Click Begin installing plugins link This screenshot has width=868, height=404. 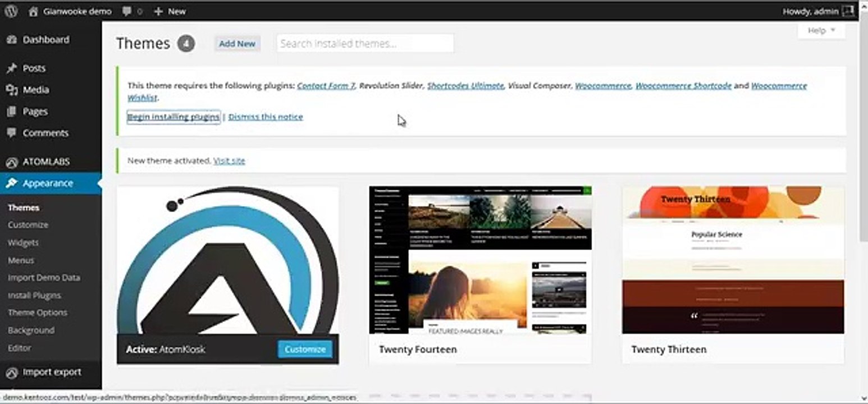[173, 117]
